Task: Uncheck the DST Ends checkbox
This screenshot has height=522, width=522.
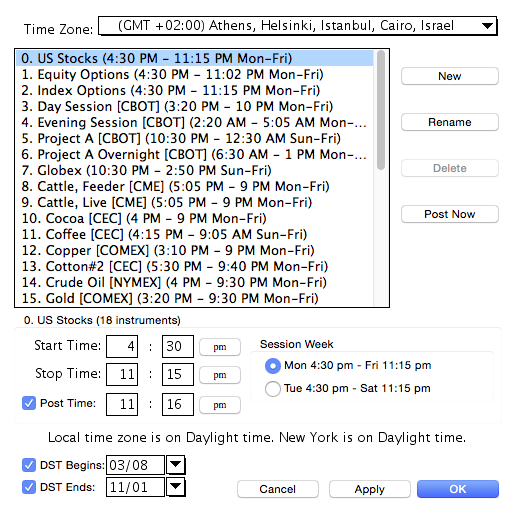Action: [x=29, y=487]
